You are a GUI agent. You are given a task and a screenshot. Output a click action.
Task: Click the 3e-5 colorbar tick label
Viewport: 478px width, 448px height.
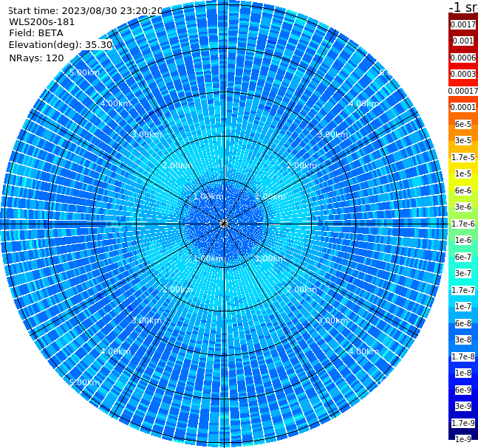click(463, 140)
